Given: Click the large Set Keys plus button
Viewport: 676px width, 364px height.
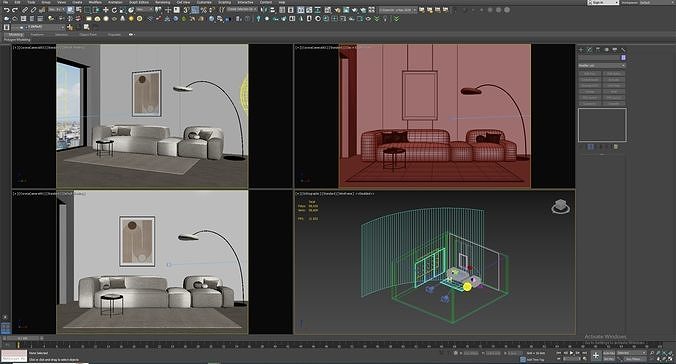Looking at the screenshot, I should tap(596, 356).
